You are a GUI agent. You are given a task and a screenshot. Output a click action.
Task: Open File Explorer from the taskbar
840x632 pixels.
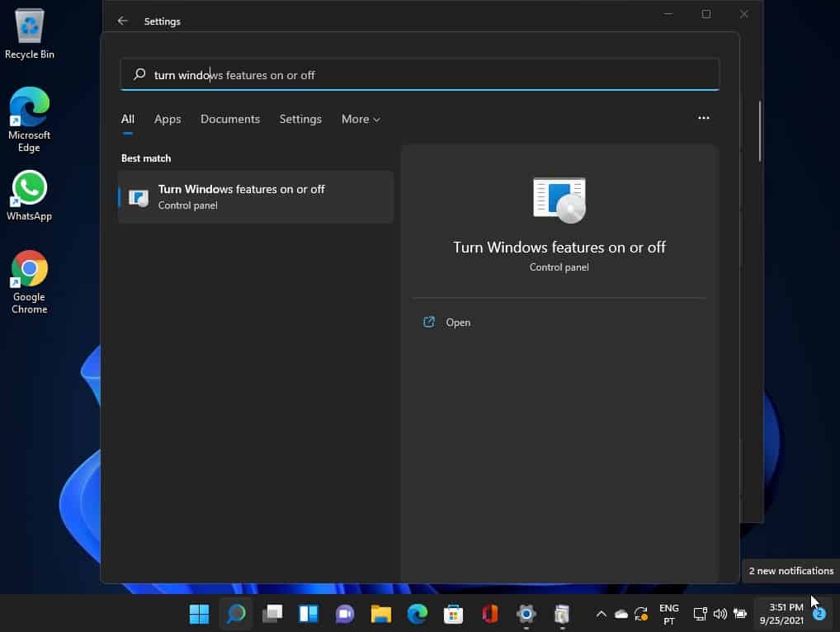(x=380, y=614)
